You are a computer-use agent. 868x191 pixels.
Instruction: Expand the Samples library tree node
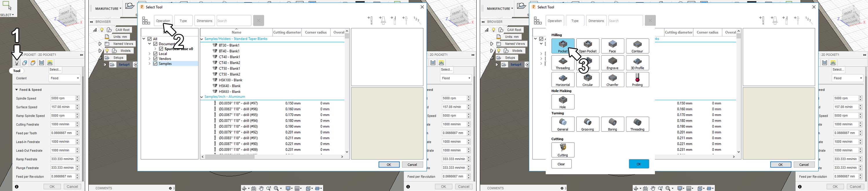pos(149,64)
